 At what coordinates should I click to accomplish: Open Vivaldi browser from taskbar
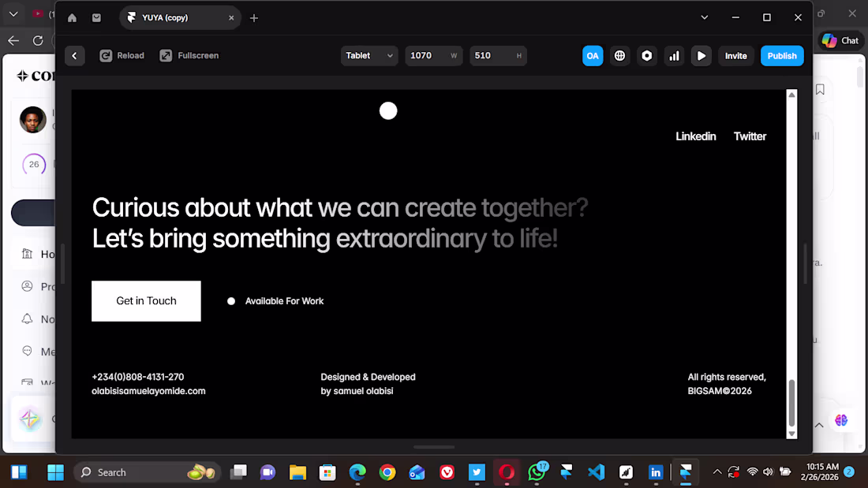447,472
